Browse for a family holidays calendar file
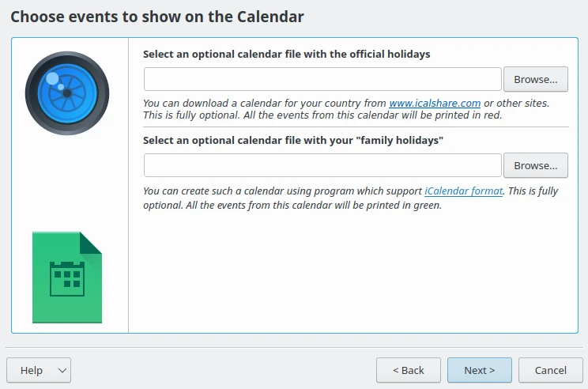The image size is (588, 389). tap(535, 165)
